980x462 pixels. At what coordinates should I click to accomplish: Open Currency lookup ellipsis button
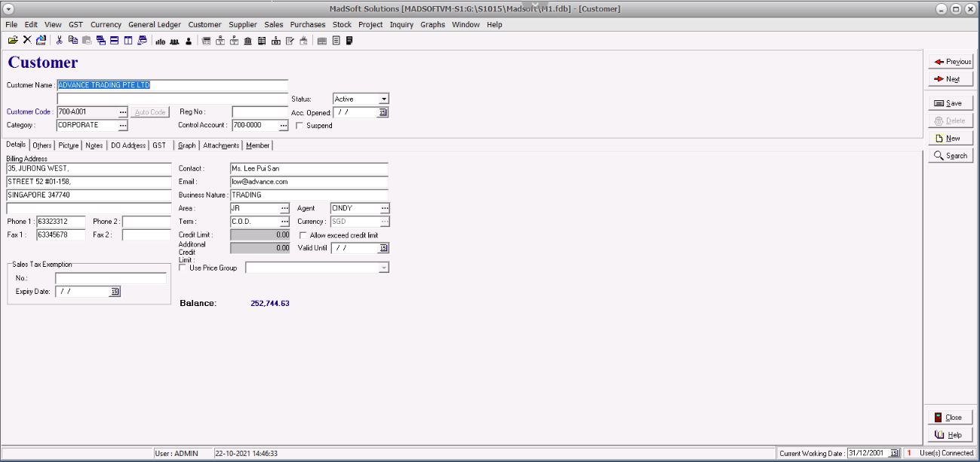[385, 222]
